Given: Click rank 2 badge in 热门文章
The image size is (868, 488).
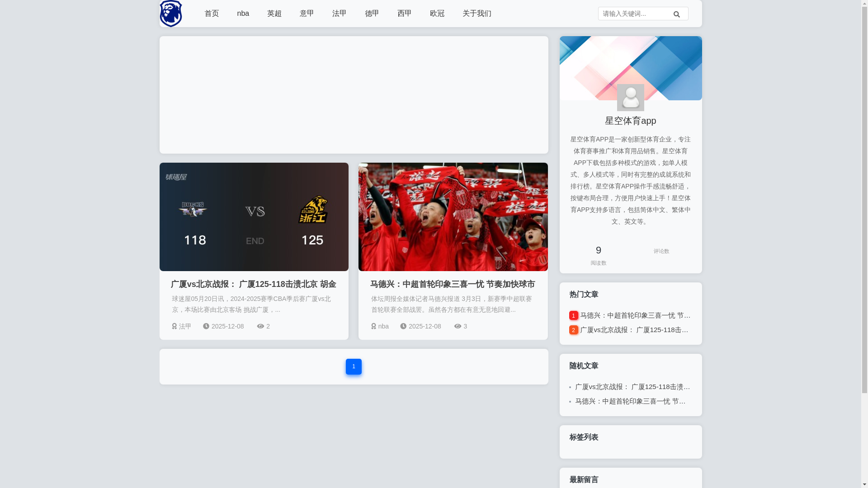Looking at the screenshot, I should point(574,330).
